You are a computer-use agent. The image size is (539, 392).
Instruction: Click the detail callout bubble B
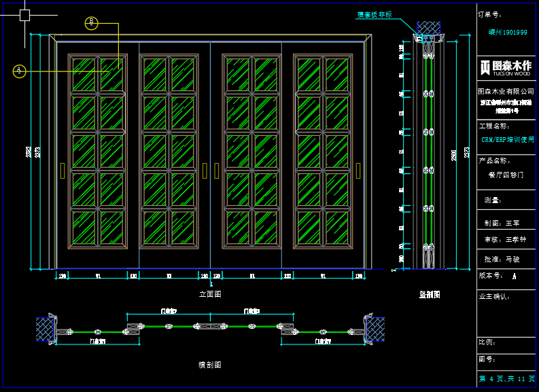92,23
